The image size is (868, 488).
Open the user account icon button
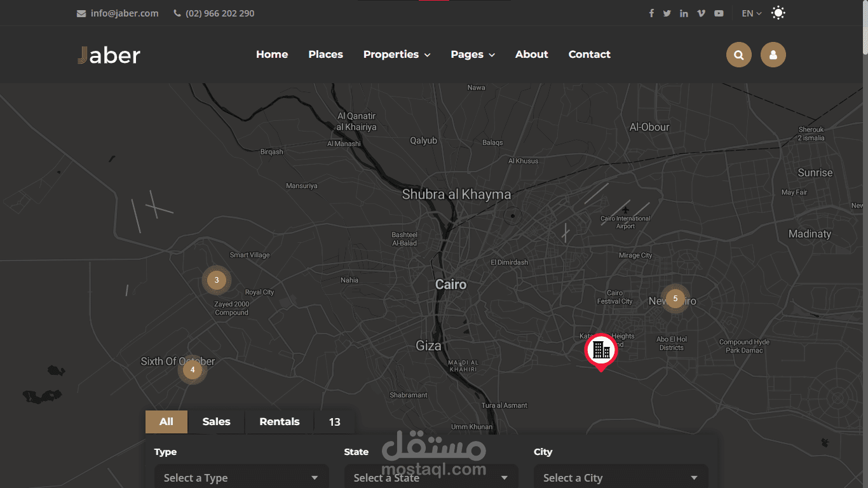tap(773, 55)
